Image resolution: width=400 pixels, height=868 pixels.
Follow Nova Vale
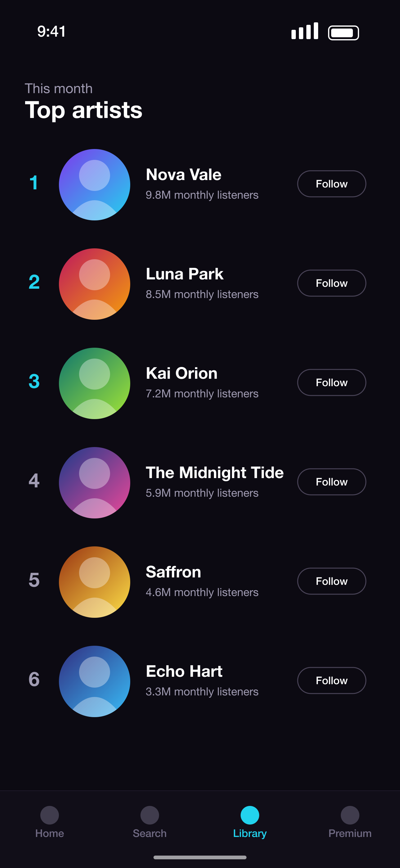click(332, 184)
